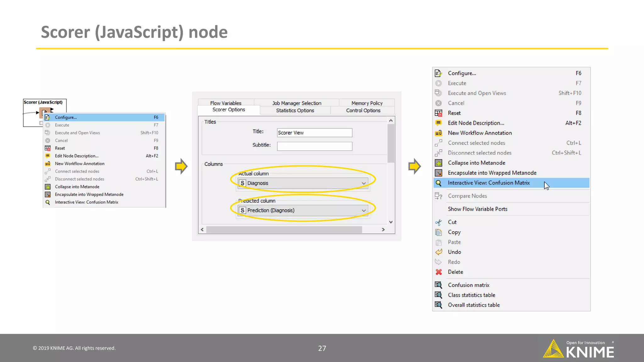644x362 pixels.
Task: Open the Memory Policy tab
Action: click(367, 103)
